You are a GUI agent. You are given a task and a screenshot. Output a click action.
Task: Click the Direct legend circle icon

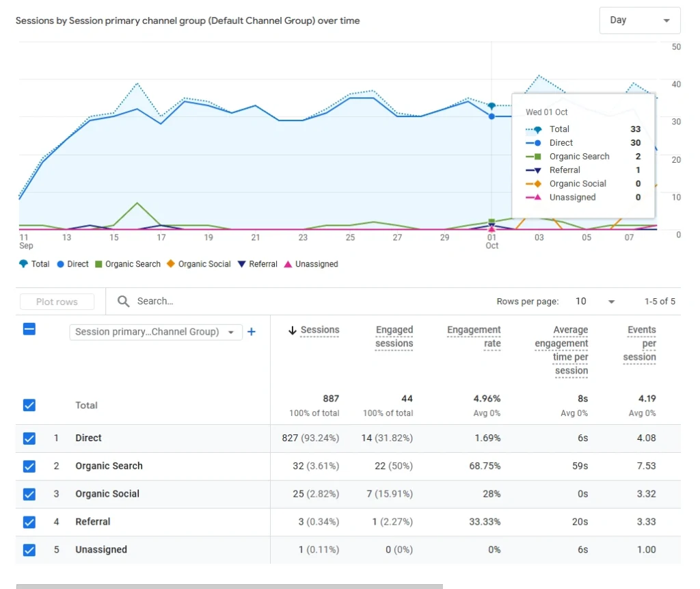[x=60, y=264]
